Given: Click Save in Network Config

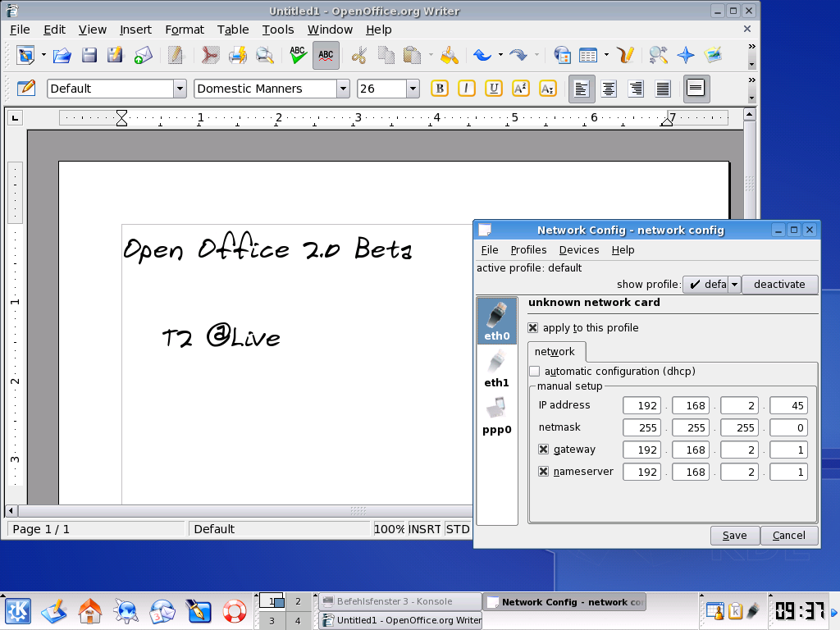Looking at the screenshot, I should coord(734,536).
